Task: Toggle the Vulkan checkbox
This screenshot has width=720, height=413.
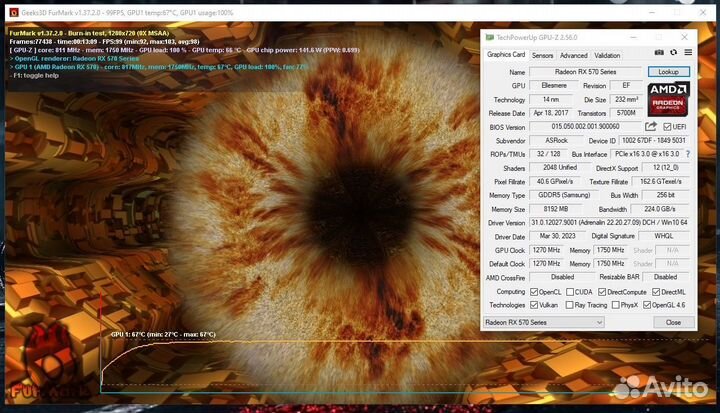Action: point(534,305)
